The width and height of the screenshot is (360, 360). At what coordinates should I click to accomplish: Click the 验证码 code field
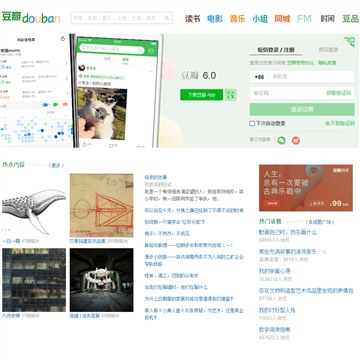pyautogui.click(x=287, y=93)
